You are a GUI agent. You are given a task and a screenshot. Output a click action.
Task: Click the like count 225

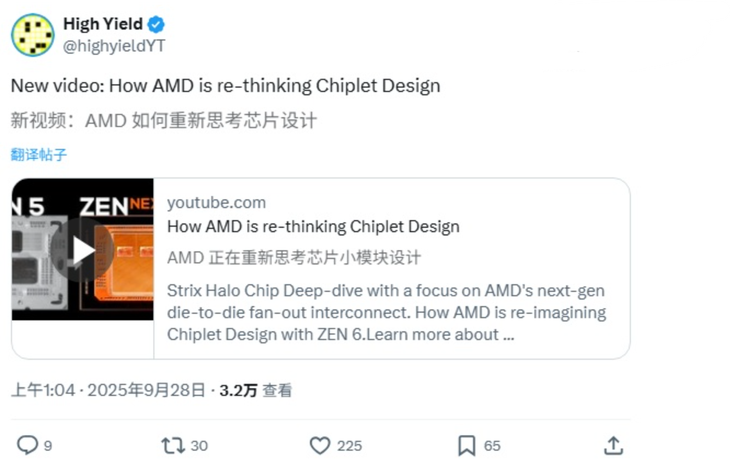(x=349, y=446)
